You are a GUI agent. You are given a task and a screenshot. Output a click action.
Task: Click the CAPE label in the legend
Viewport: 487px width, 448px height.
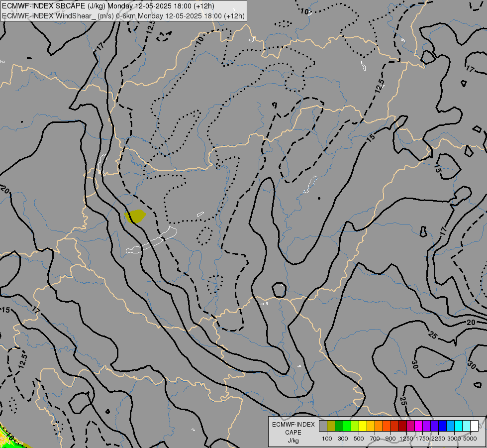coord(293,433)
